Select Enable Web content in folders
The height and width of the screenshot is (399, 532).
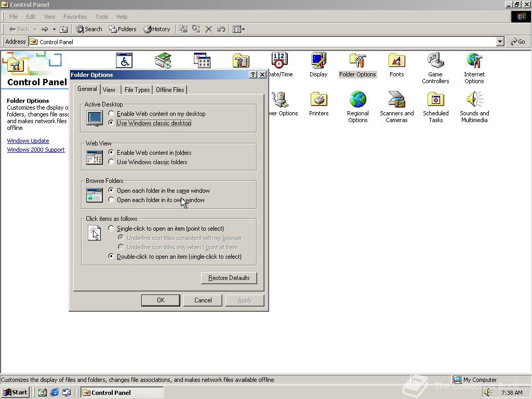point(150,153)
